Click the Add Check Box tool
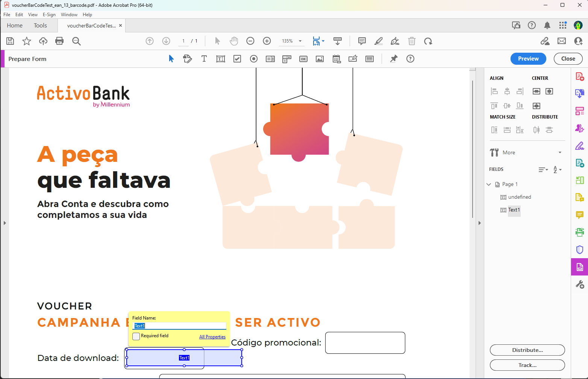The image size is (588, 379). [x=237, y=59]
